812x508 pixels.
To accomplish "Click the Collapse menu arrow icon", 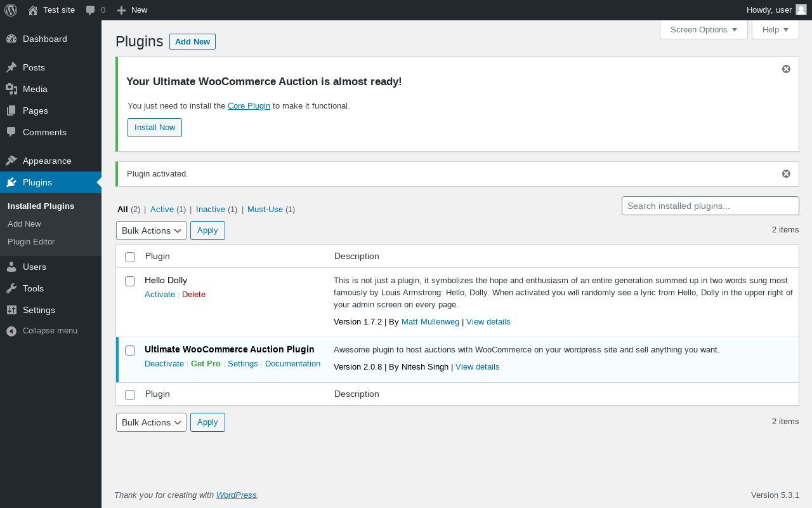I will pos(11,331).
